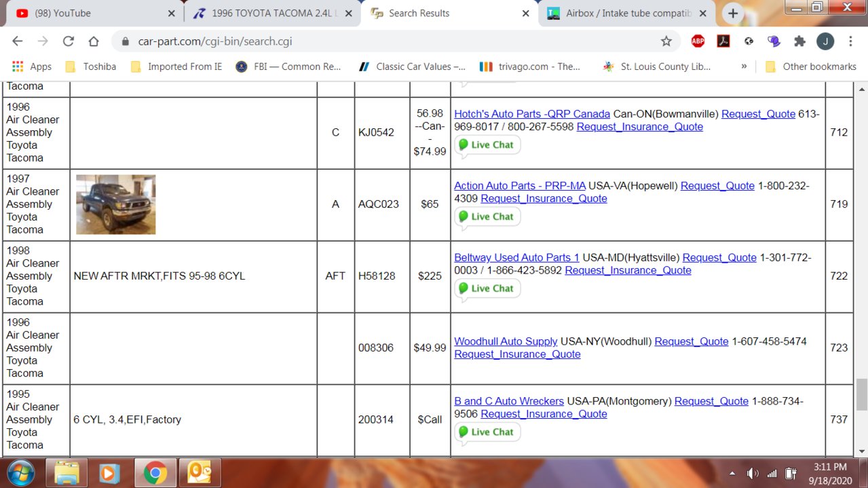Request insurance quote from Hotch's Auto Parts
868x488 pixels.
(x=640, y=127)
